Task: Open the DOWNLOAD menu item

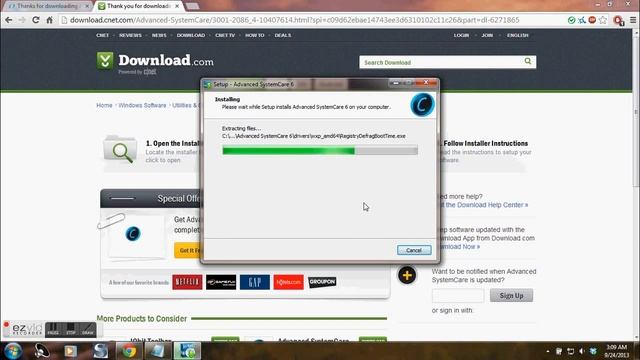Action: [x=191, y=36]
